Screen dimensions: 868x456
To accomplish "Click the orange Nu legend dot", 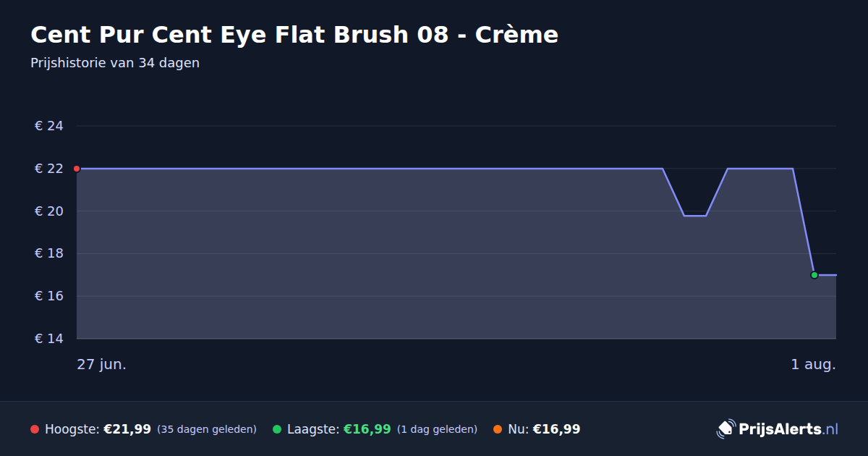I will (498, 429).
